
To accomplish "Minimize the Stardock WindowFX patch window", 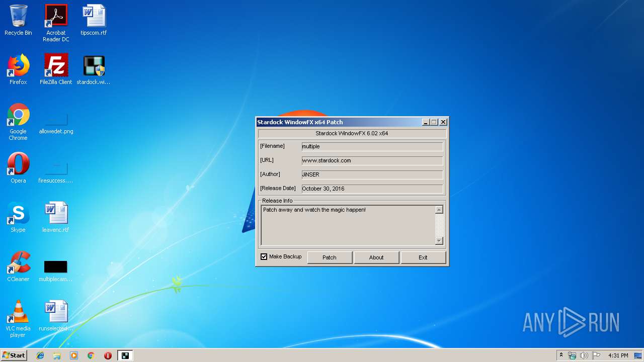I will pyautogui.click(x=426, y=122).
